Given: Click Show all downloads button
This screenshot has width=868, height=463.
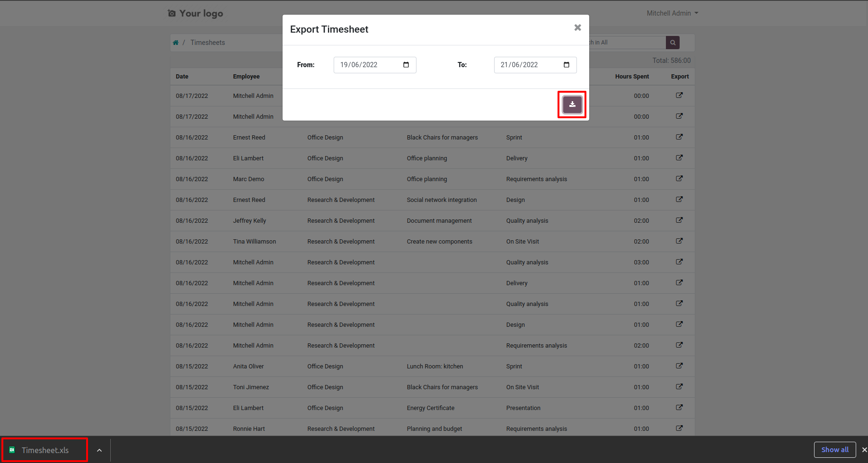Looking at the screenshot, I should [835, 450].
